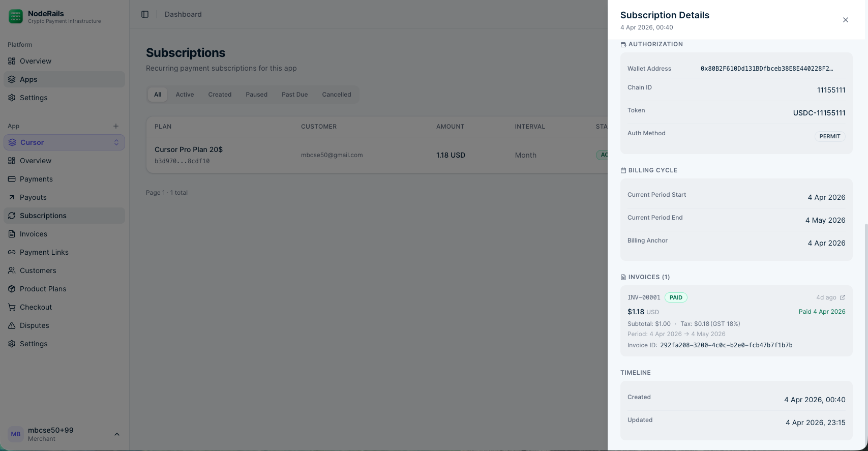Go to Payments in sidebar
The width and height of the screenshot is (868, 451).
point(64,179)
